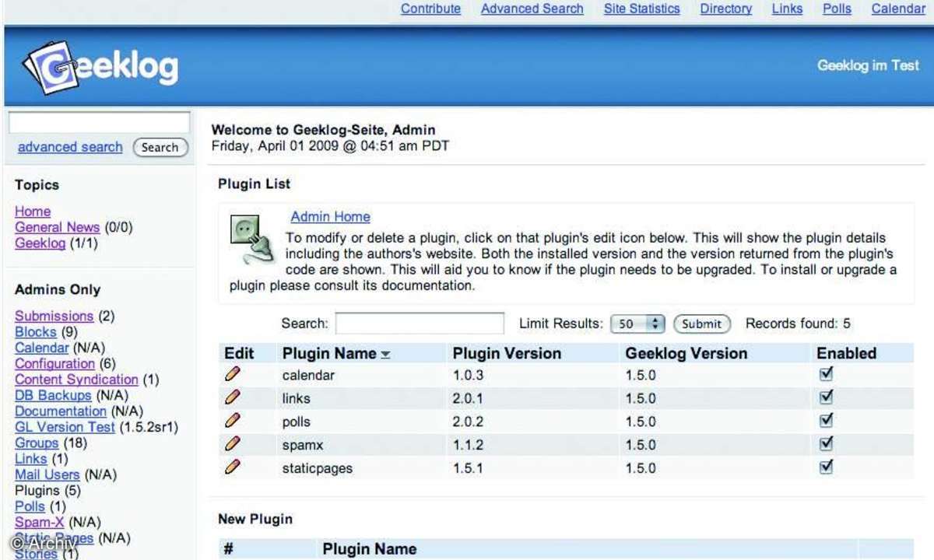Viewport: 934px width, 560px height.
Task: Edit the staticpages plugin via its pencil icon
Action: [232, 468]
